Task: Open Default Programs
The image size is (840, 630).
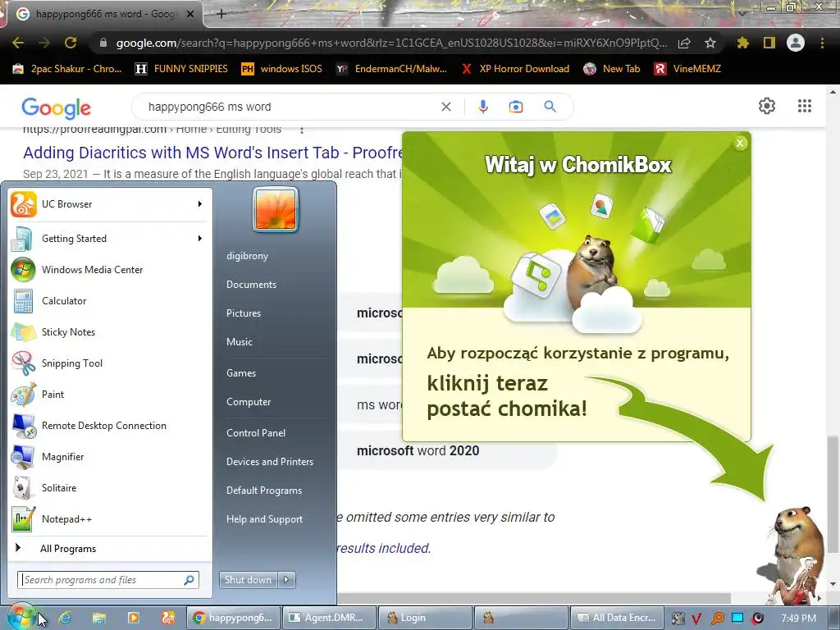Action: [x=263, y=491]
